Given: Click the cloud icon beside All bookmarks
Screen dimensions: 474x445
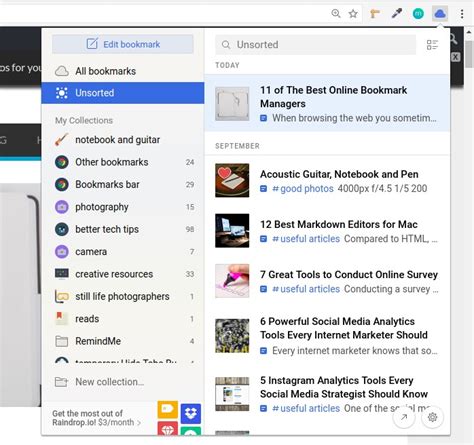Looking at the screenshot, I should pos(62,71).
